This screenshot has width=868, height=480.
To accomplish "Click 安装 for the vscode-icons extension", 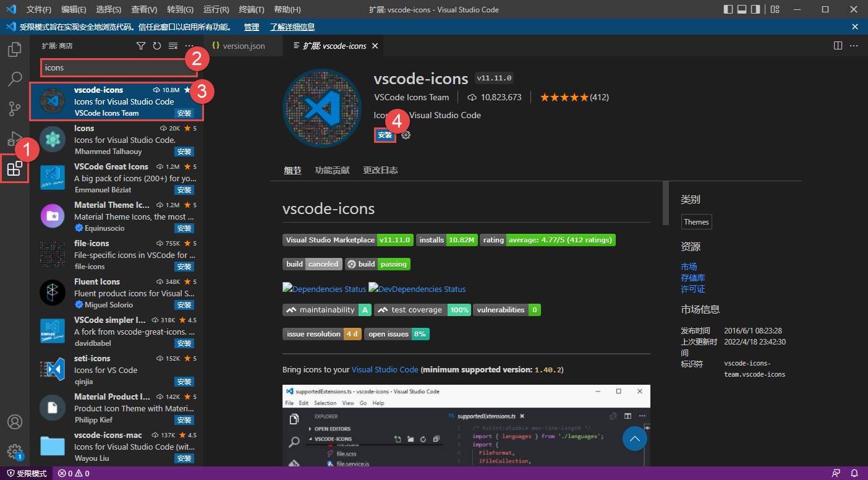I will (x=385, y=135).
